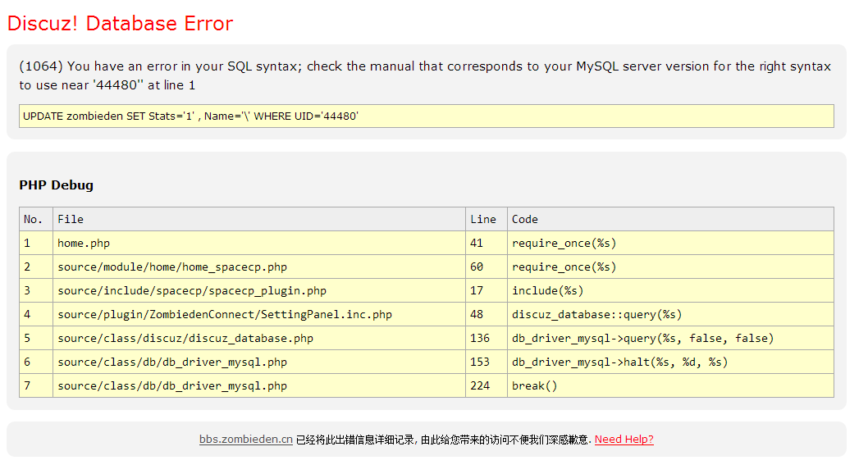Viewport: 868px width, 474px height.
Task: Click the Line column header
Action: point(486,219)
